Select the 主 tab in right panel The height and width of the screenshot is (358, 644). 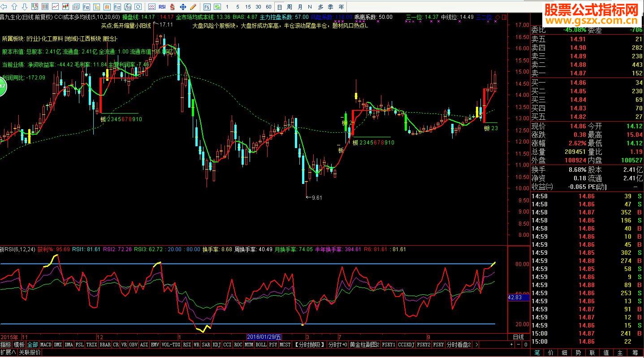[619, 353]
